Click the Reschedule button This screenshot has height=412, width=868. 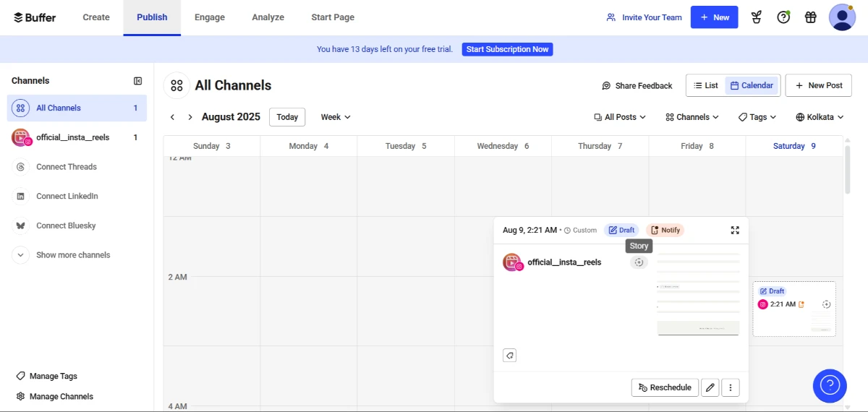tap(665, 387)
